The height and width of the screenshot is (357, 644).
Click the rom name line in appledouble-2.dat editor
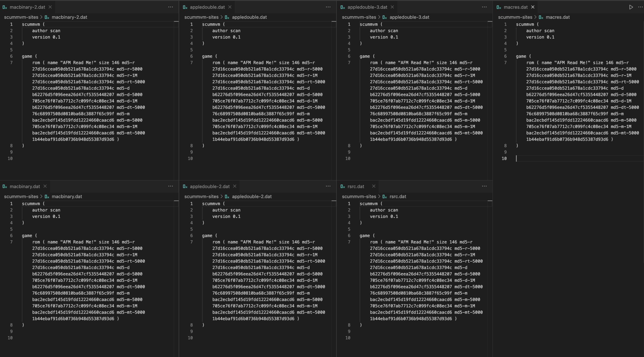(263, 242)
